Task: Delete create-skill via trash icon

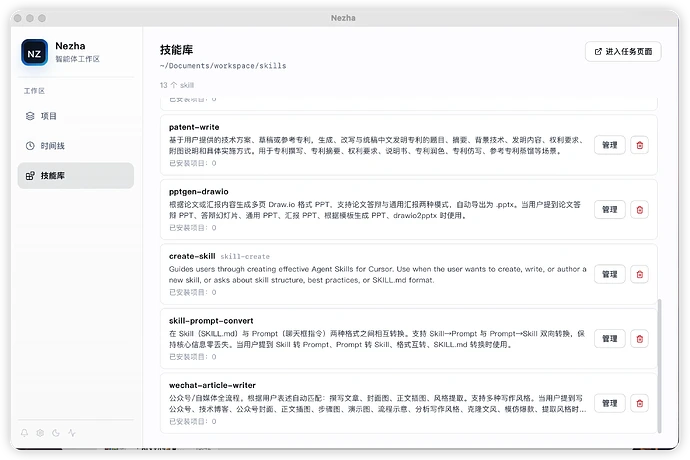Action: (x=639, y=274)
